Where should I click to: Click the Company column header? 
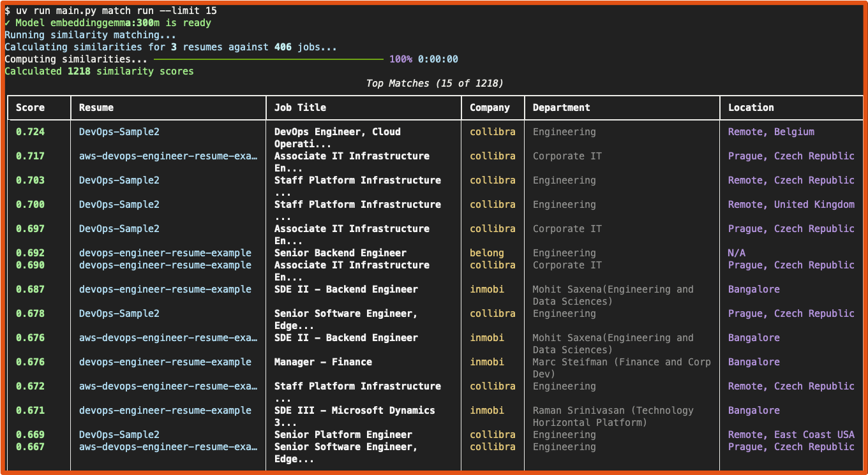[490, 108]
